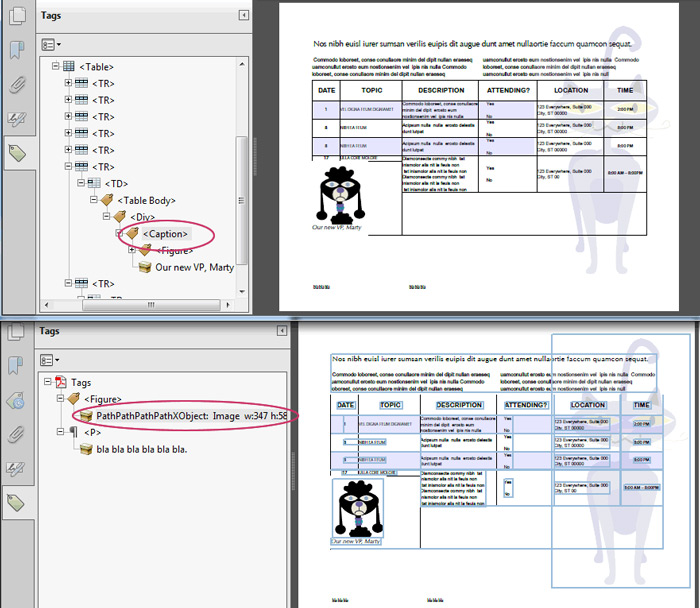This screenshot has height=608, width=700.
Task: Collapse the <Table> tag node
Action: click(56, 66)
